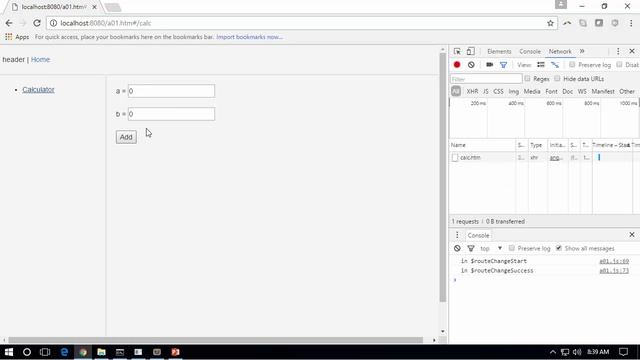Viewport: 640px width, 360px height.
Task: Toggle network overview view icon
Action: pyautogui.click(x=555, y=64)
